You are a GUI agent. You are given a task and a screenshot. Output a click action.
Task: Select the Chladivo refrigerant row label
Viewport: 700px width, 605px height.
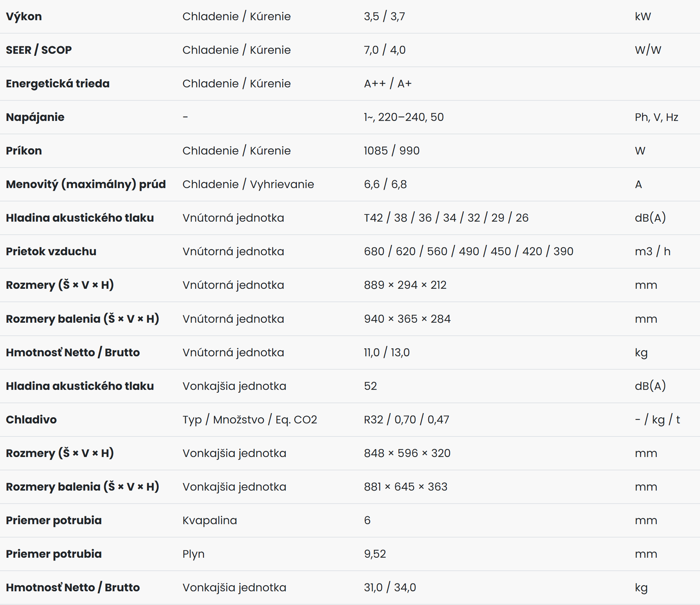pos(31,420)
